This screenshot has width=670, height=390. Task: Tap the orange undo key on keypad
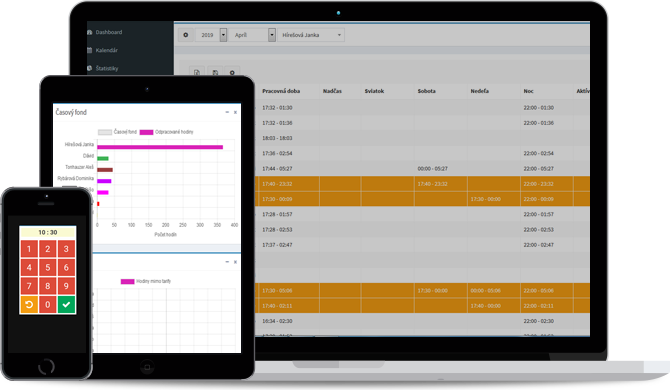29,305
